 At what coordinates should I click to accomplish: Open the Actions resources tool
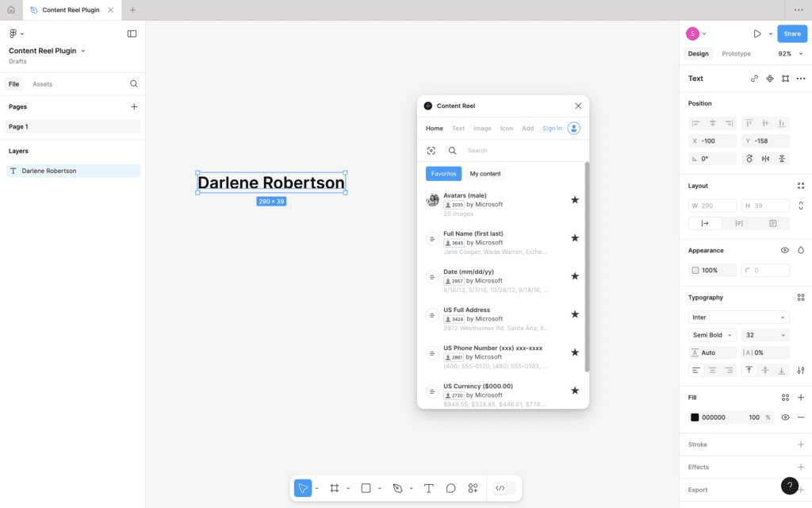(473, 488)
